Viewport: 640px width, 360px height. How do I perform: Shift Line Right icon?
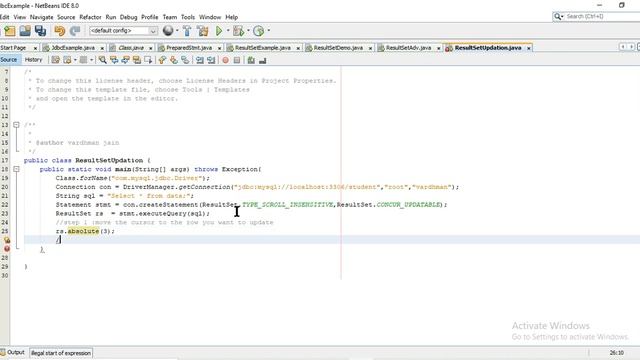[211, 60]
